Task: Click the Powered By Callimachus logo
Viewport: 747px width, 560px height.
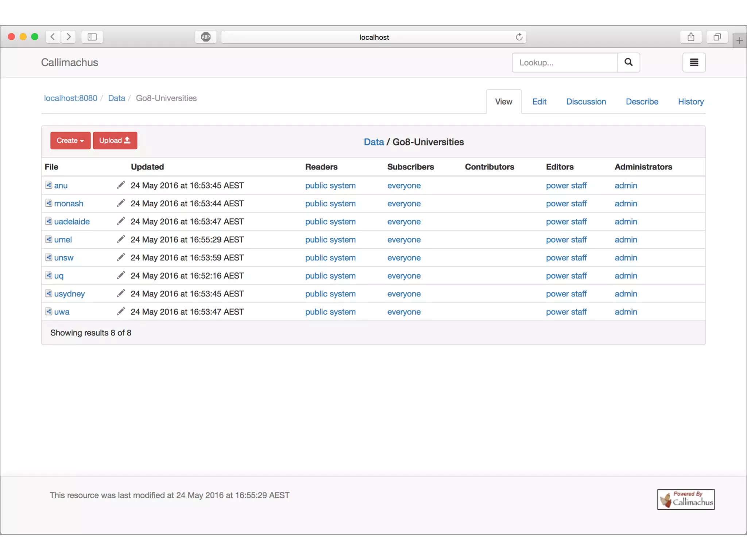Action: pyautogui.click(x=685, y=499)
